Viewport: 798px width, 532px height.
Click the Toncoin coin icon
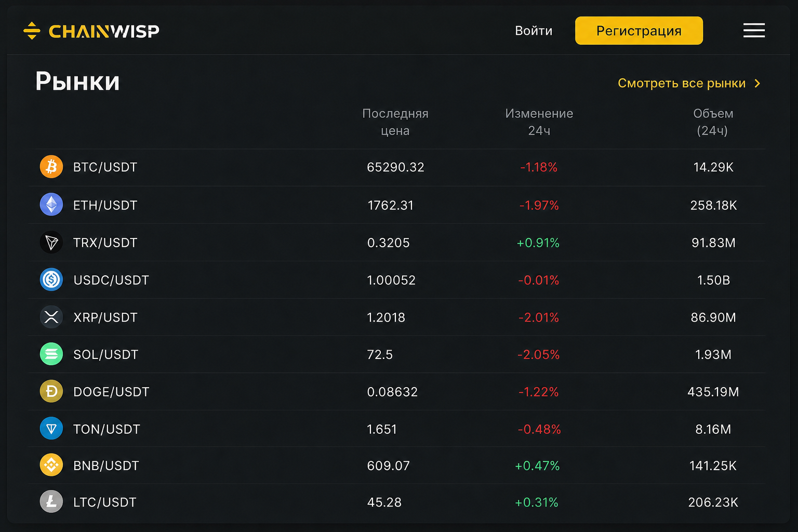51,429
